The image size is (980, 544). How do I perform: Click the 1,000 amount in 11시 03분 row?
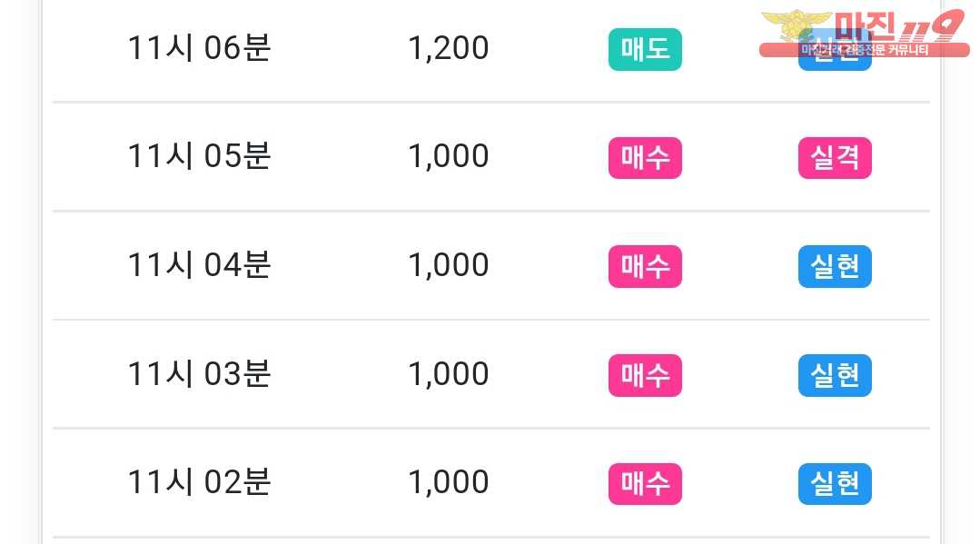point(448,374)
